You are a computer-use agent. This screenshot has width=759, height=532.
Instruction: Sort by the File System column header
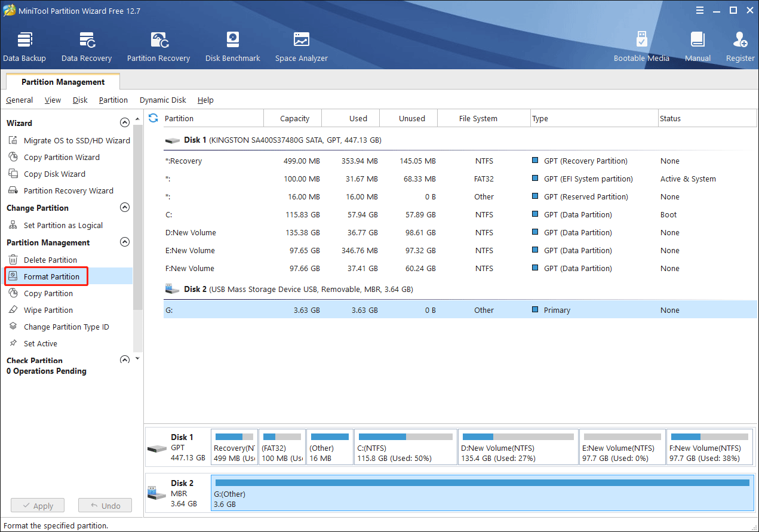click(484, 118)
